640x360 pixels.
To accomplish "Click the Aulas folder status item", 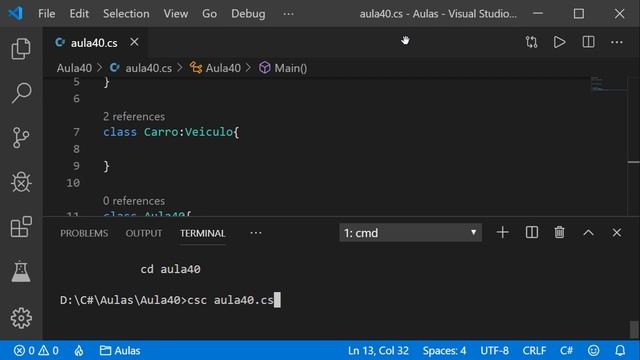I will (120, 351).
